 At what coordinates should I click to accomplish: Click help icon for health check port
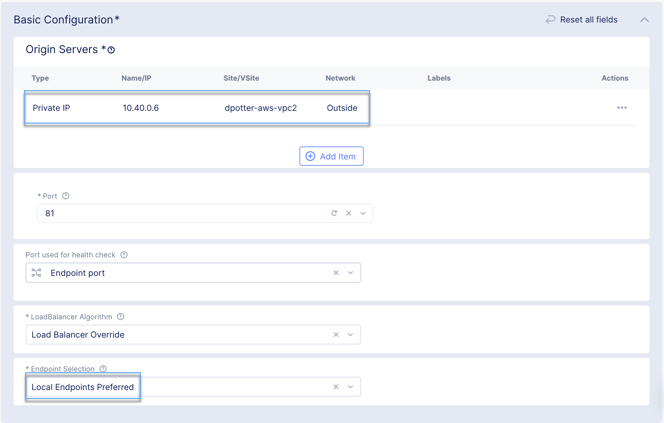click(x=124, y=255)
